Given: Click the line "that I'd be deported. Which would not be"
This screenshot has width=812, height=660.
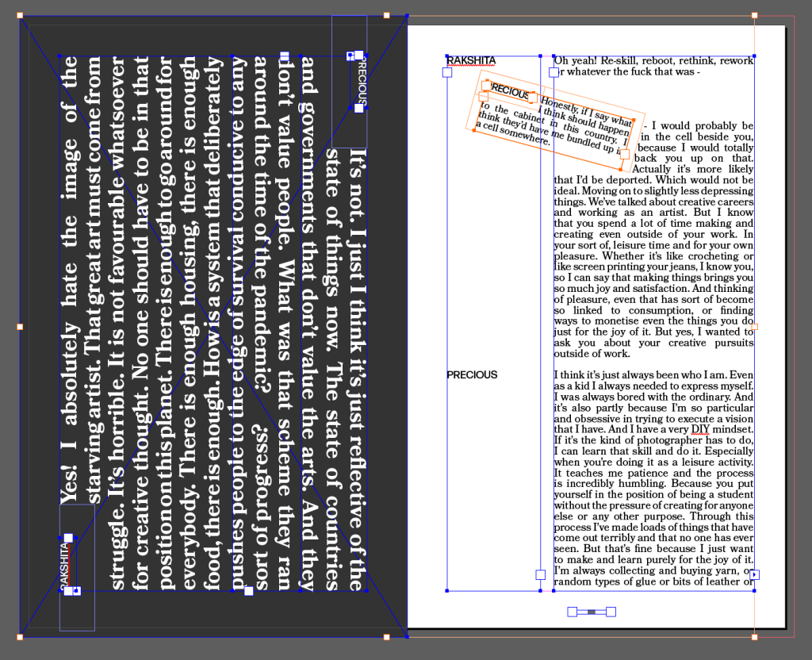Looking at the screenshot, I should pyautogui.click(x=653, y=180).
